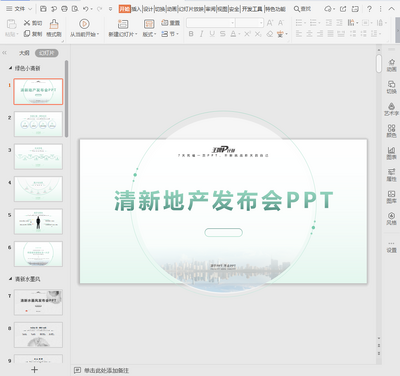Image resolution: width=400 pixels, height=376 pixels.
Task: Click the Save icon in quick access bar
Action: point(43,9)
